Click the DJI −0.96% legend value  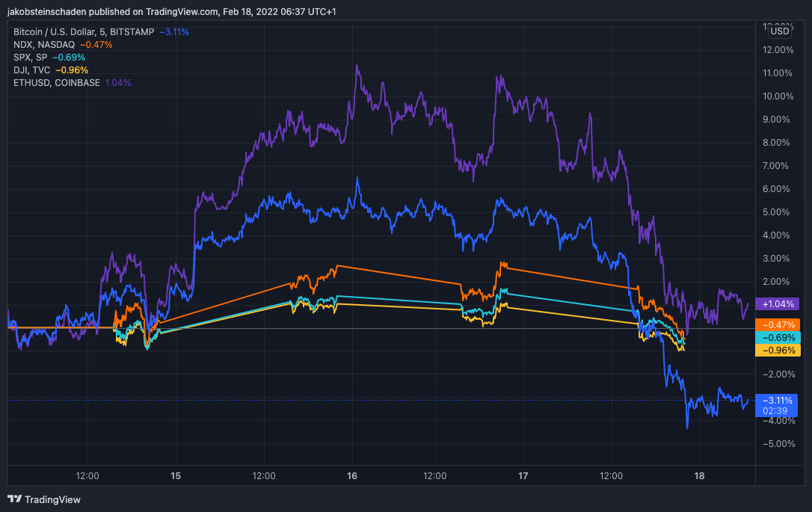[72, 70]
